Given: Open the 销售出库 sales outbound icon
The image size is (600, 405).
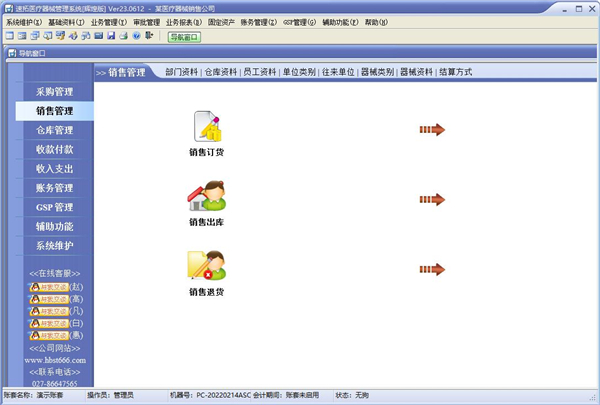Looking at the screenshot, I should (207, 196).
